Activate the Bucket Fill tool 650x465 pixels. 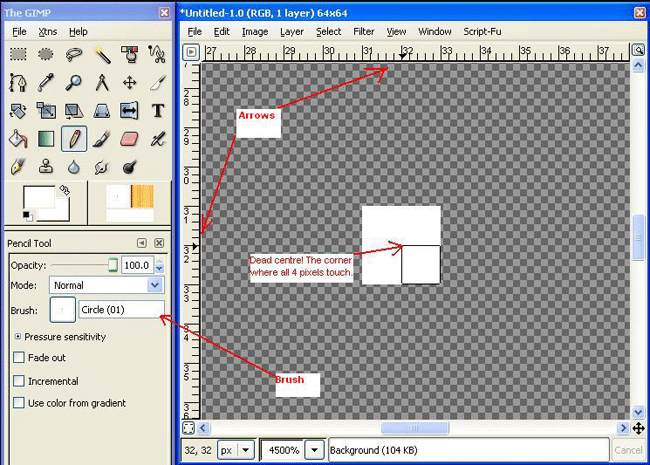[x=18, y=138]
